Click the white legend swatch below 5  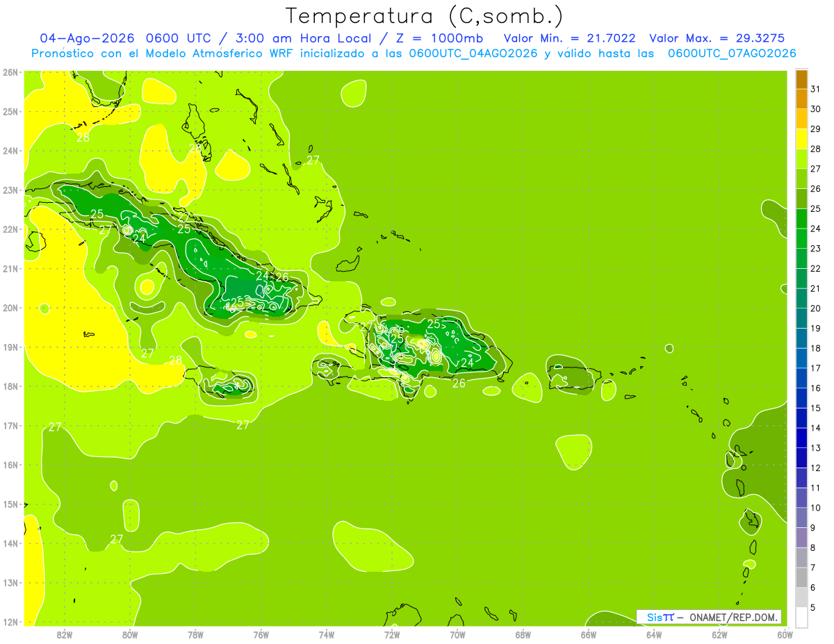pos(801,617)
